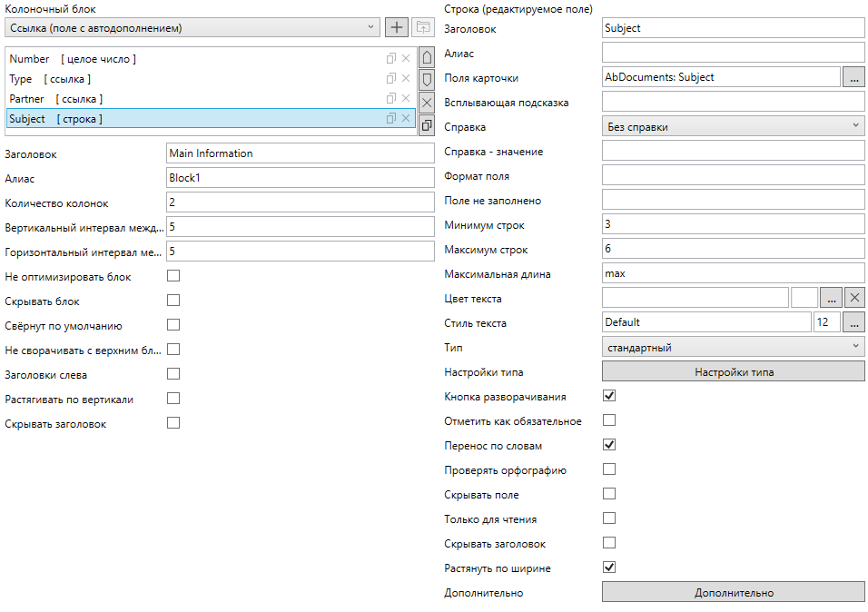Uncheck 'Перенос по словам' option
Image resolution: width=868 pixels, height=612 pixels.
point(609,445)
